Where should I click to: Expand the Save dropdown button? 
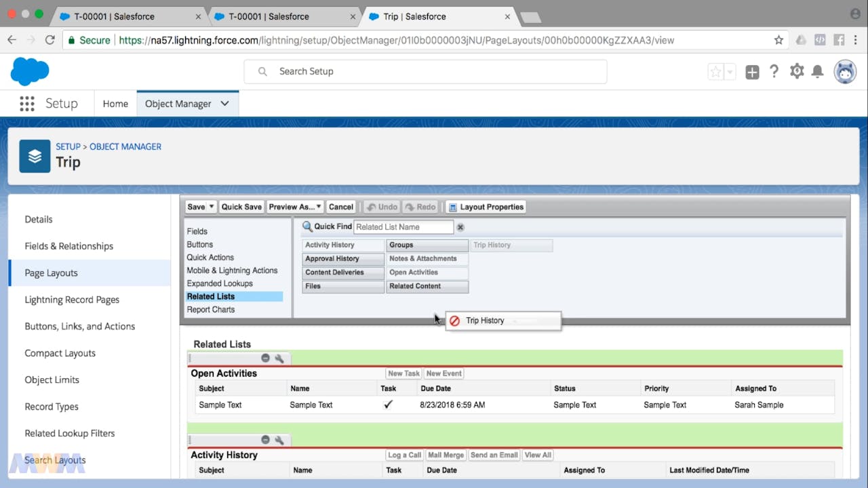(x=212, y=207)
